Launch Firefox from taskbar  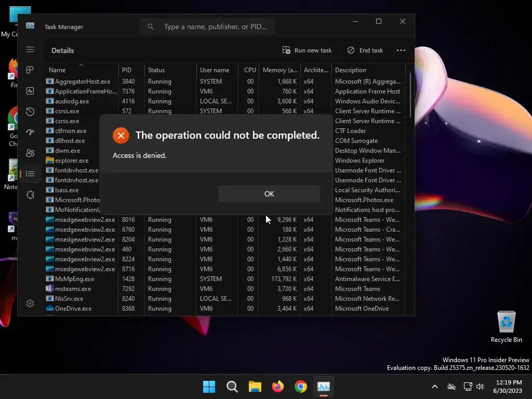click(278, 387)
